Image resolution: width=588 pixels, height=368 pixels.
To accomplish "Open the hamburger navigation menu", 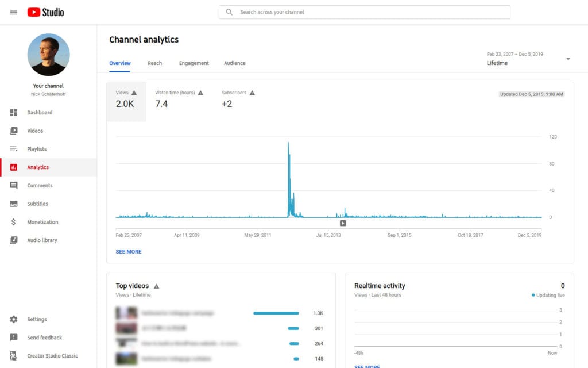I will click(x=13, y=11).
